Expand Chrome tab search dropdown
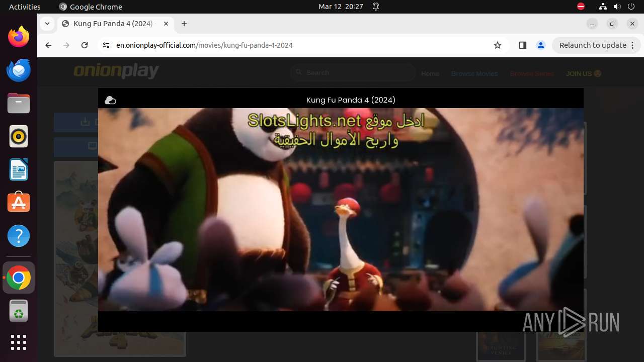The width and height of the screenshot is (644, 362). [x=47, y=24]
